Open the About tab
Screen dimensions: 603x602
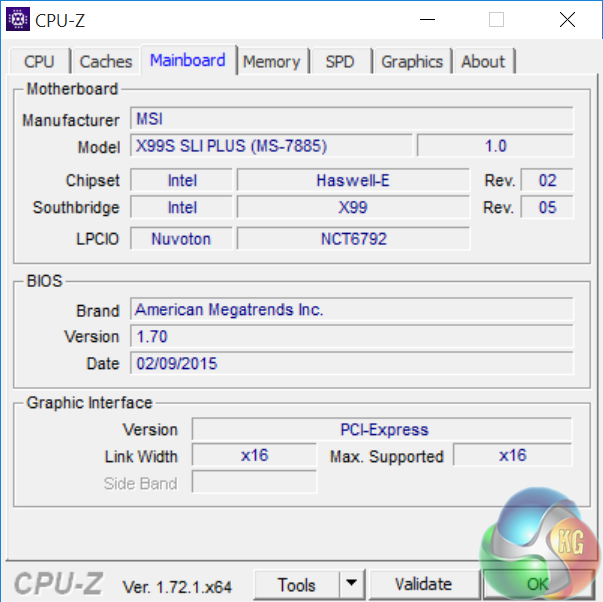483,62
